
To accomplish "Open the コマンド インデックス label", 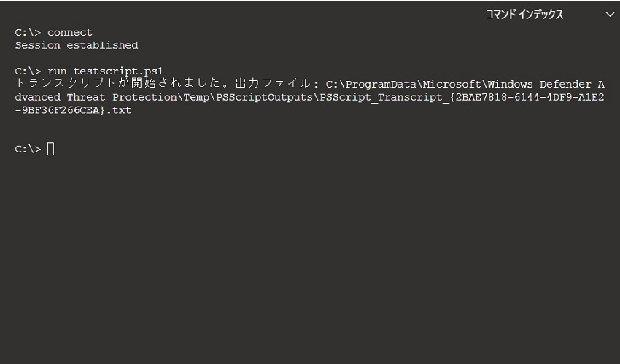I will (x=524, y=15).
